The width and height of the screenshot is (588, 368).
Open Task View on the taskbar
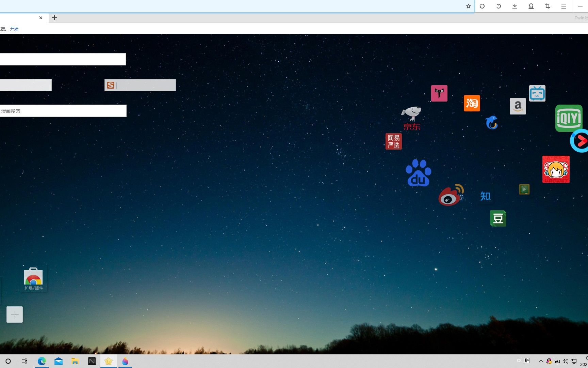click(x=24, y=361)
